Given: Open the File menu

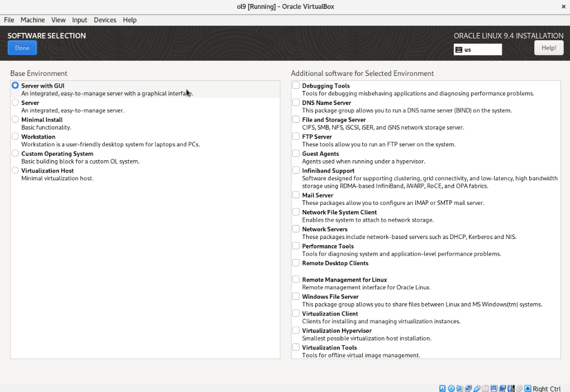Looking at the screenshot, I should pyautogui.click(x=9, y=20).
